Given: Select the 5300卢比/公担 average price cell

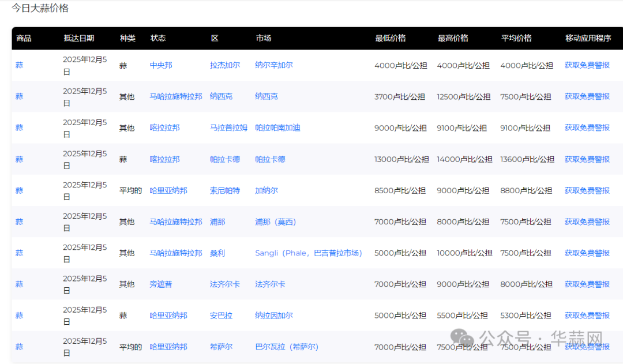Looking at the screenshot, I should click(526, 316).
